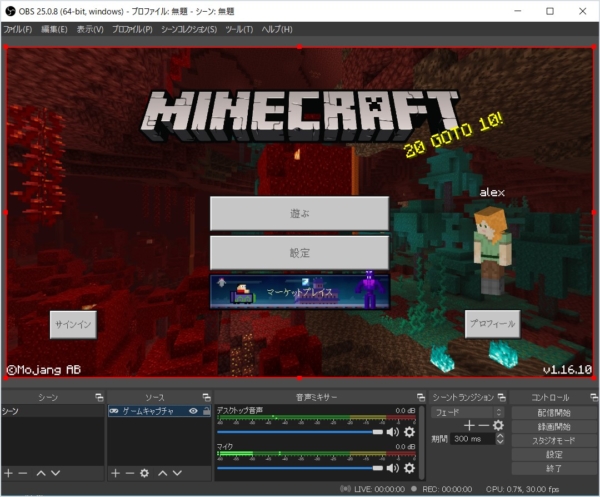This screenshot has width=600, height=497.
Task: Add a new scene with plus icon
Action: (8, 473)
